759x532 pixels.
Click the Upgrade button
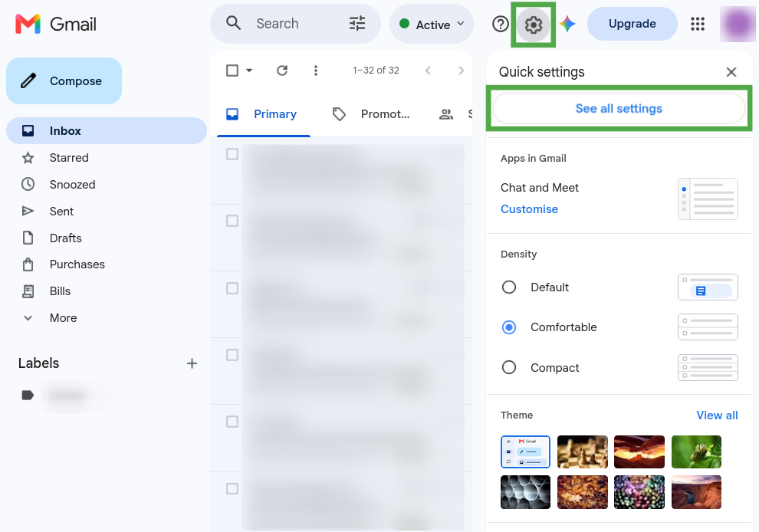pyautogui.click(x=632, y=24)
